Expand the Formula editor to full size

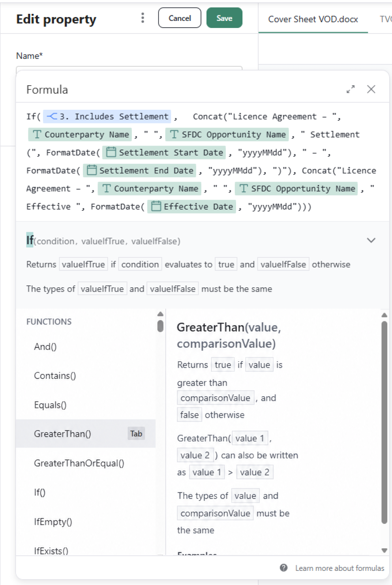click(x=351, y=89)
